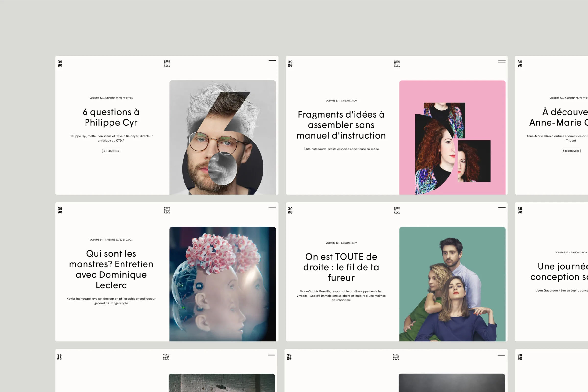
Task: Open hamburger menu on On est TOUTE de droite card
Action: (x=502, y=208)
